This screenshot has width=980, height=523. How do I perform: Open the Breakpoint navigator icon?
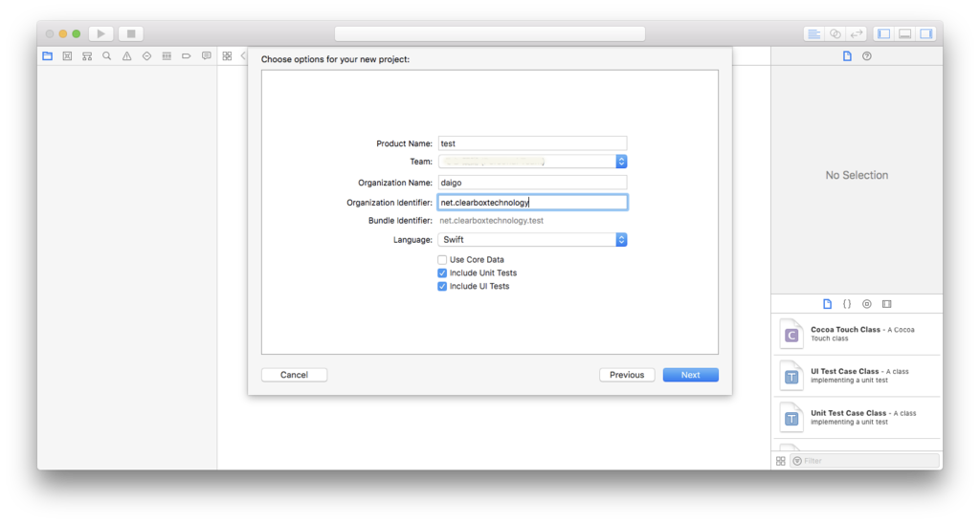[187, 56]
